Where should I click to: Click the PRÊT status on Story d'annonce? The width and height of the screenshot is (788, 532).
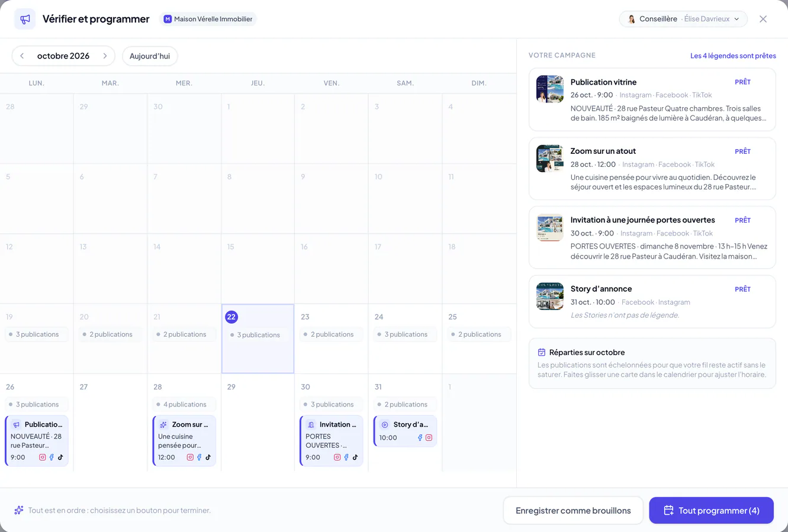coord(742,289)
